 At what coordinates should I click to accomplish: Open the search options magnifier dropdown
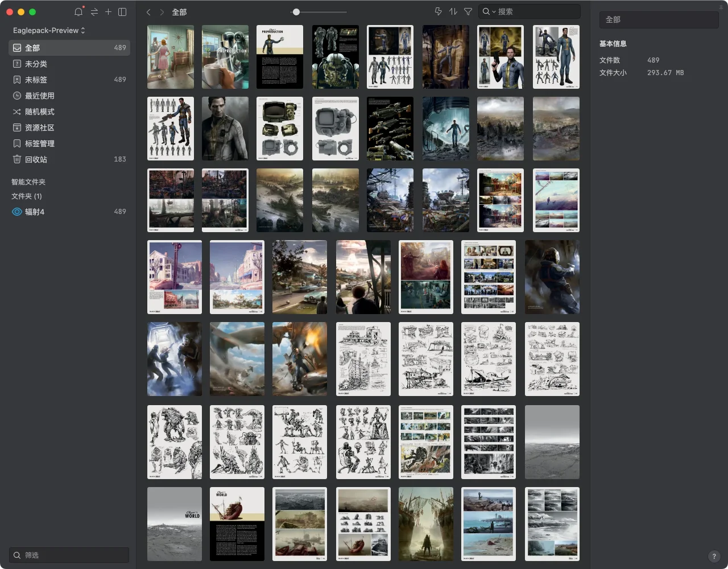point(489,11)
